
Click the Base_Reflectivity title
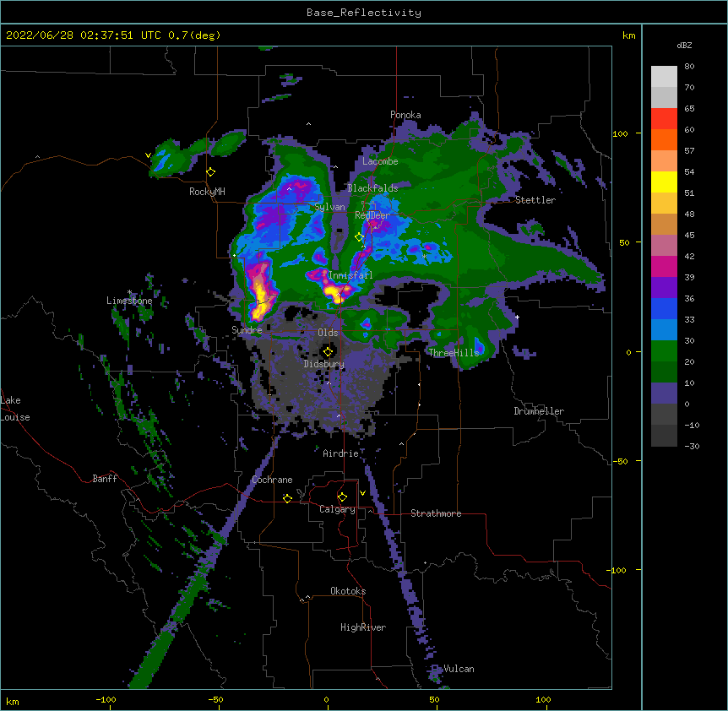[364, 13]
